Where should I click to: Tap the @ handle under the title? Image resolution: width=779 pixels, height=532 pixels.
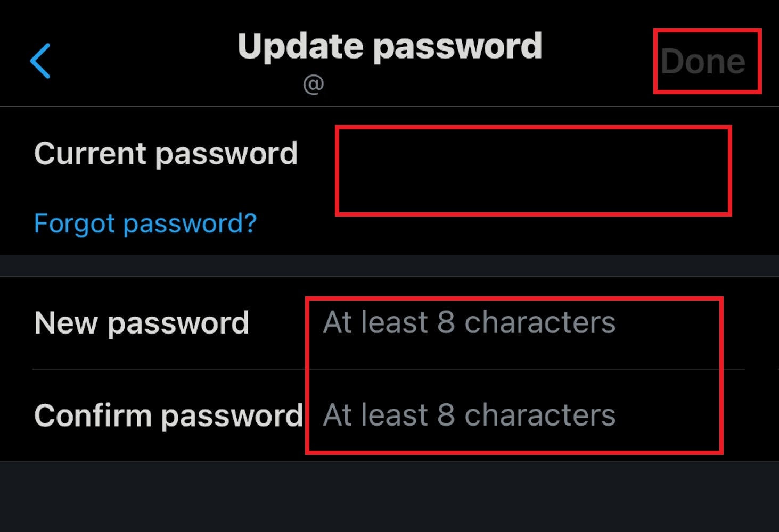pyautogui.click(x=313, y=84)
